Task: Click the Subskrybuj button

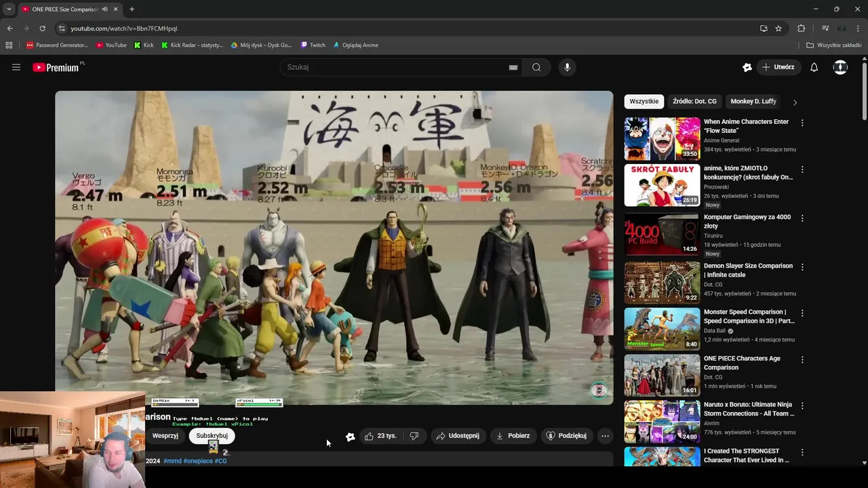Action: [212, 436]
